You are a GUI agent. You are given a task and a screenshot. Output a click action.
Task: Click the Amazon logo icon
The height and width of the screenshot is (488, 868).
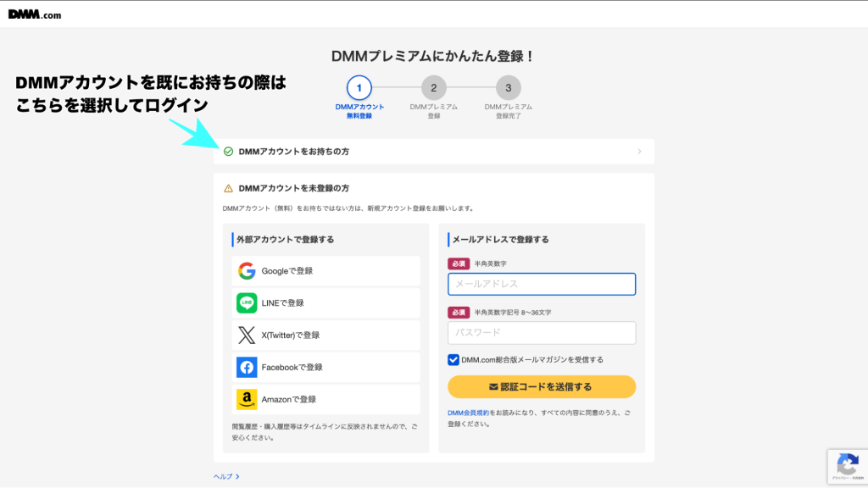click(247, 399)
